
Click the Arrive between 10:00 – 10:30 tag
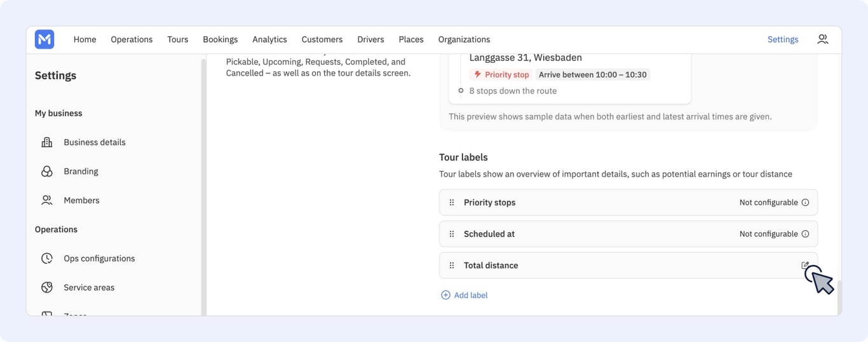pyautogui.click(x=593, y=74)
